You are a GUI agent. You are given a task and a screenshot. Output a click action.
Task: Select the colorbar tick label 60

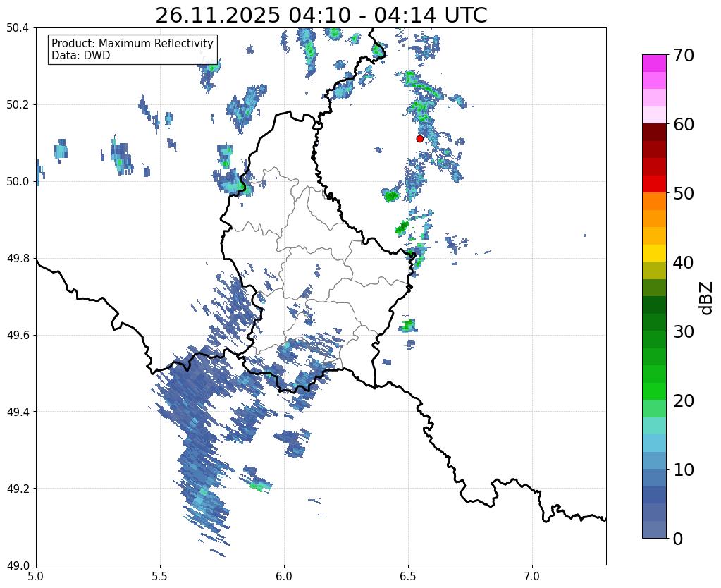coord(683,124)
